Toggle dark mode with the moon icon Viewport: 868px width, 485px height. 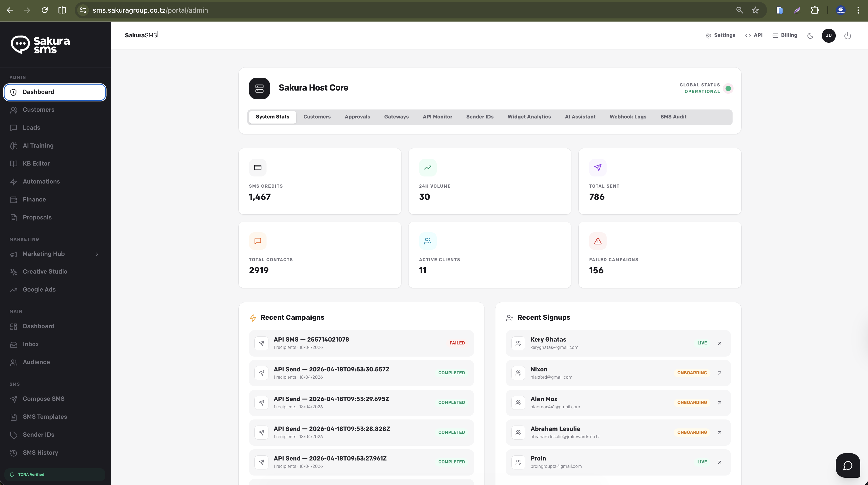tap(810, 35)
